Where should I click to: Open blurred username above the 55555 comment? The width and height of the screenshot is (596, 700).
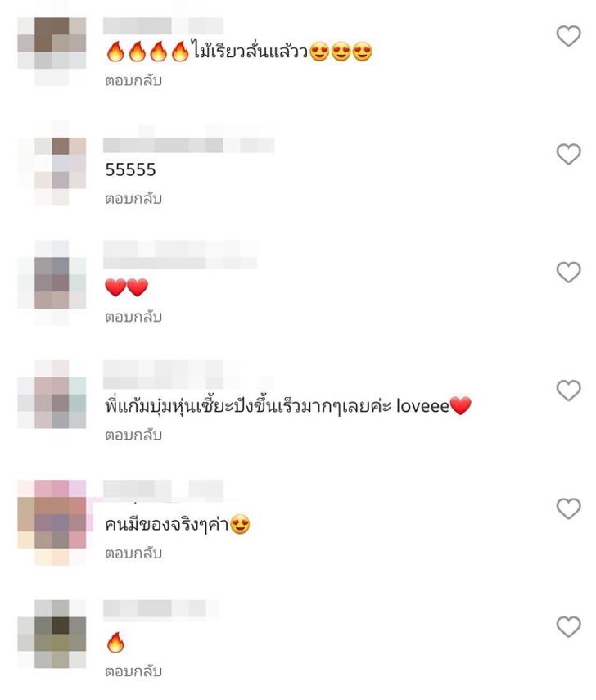point(188,145)
